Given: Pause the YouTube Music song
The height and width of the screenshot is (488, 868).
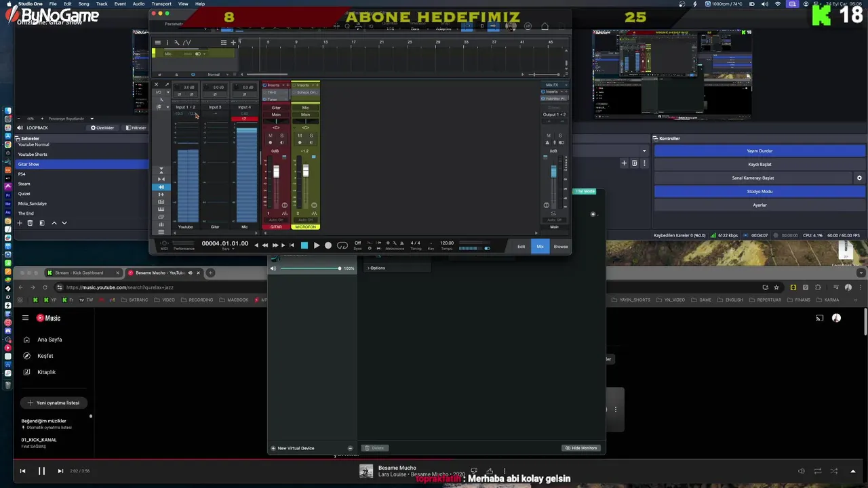Looking at the screenshot, I should point(41,471).
